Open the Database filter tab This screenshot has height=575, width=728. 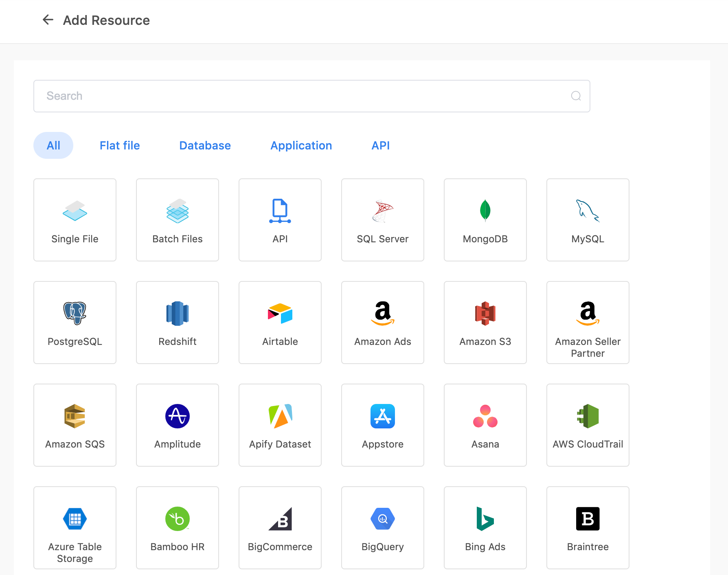[x=205, y=145]
